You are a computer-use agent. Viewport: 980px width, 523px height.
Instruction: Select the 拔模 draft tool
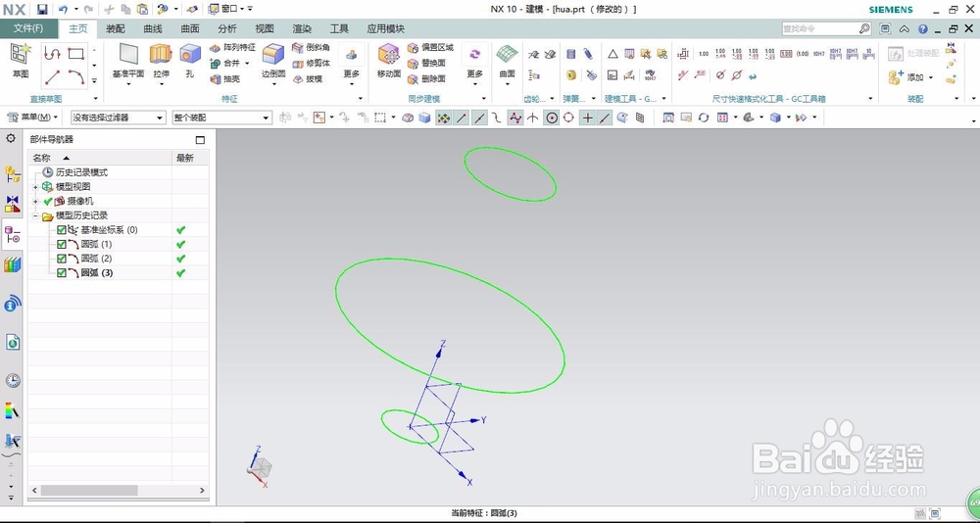point(308,78)
